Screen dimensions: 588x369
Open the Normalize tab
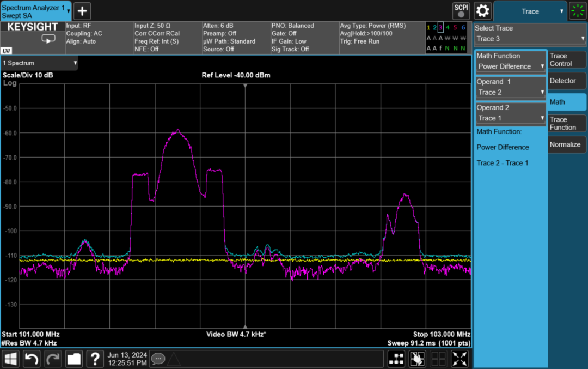(x=566, y=144)
